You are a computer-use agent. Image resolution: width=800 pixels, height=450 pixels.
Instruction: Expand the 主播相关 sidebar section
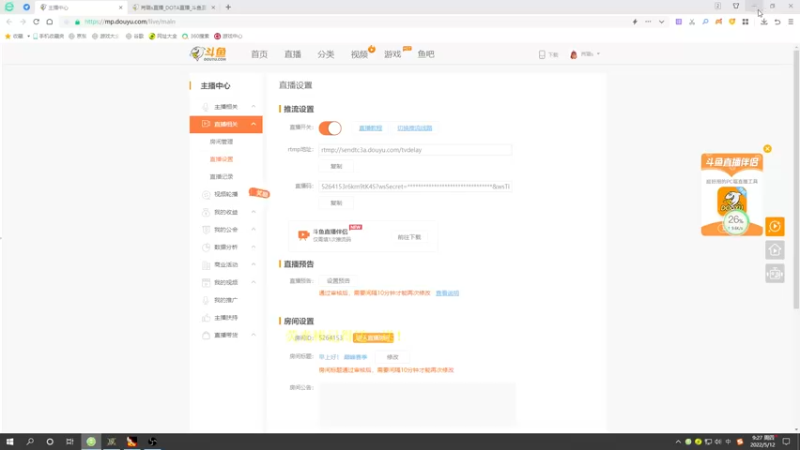coord(226,107)
